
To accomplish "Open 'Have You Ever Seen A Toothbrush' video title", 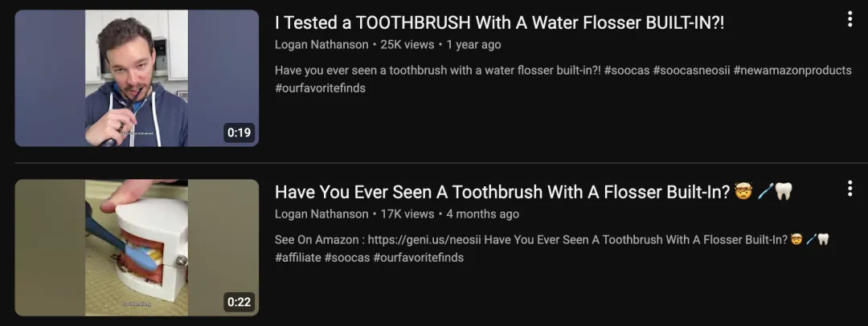I will coord(502,192).
